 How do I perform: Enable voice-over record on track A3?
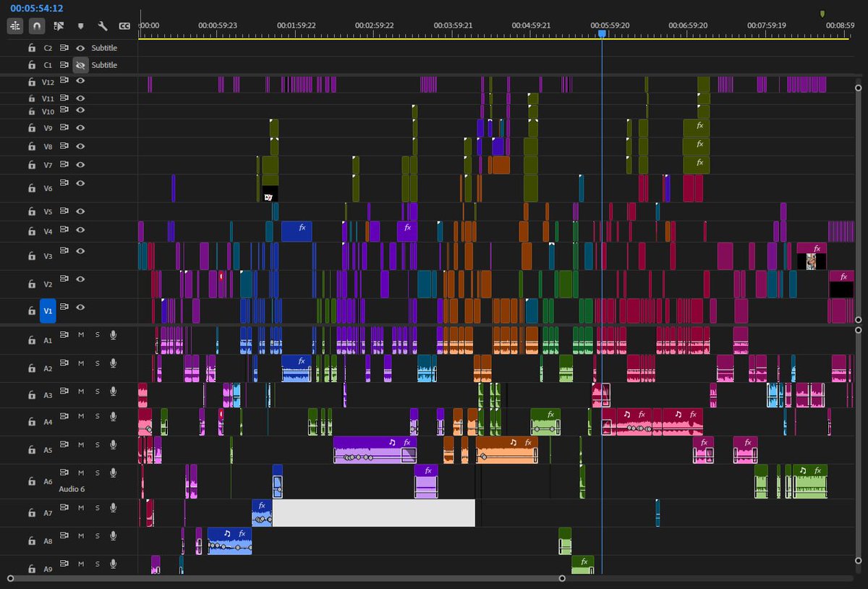[113, 391]
